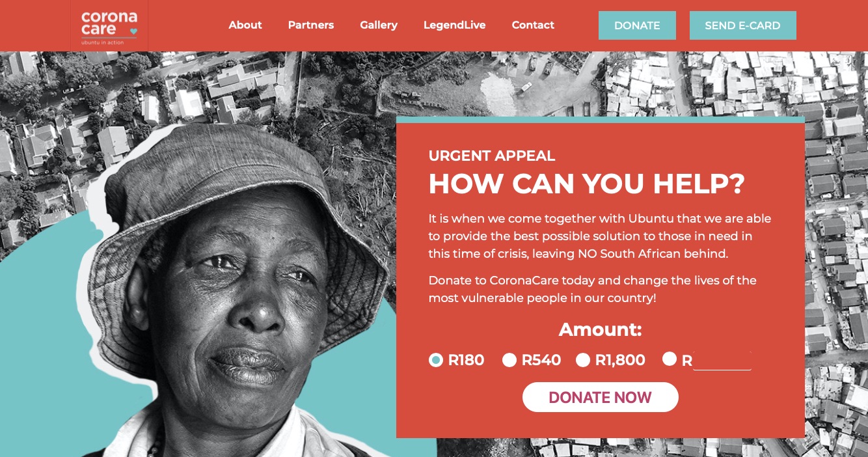868x457 pixels.
Task: Click the Amount: label
Action: [600, 330]
